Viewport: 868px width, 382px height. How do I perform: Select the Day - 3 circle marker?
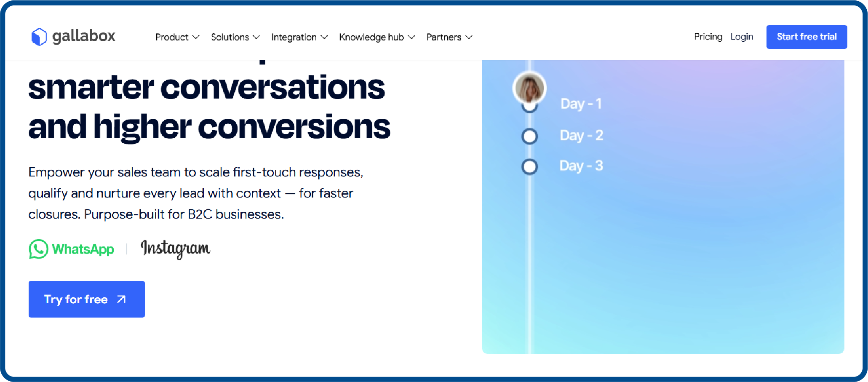pos(529,166)
